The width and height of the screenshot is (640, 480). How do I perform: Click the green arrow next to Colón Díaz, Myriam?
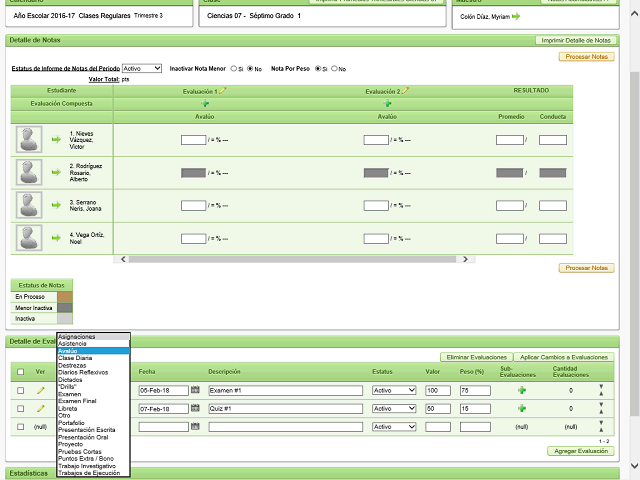516,16
